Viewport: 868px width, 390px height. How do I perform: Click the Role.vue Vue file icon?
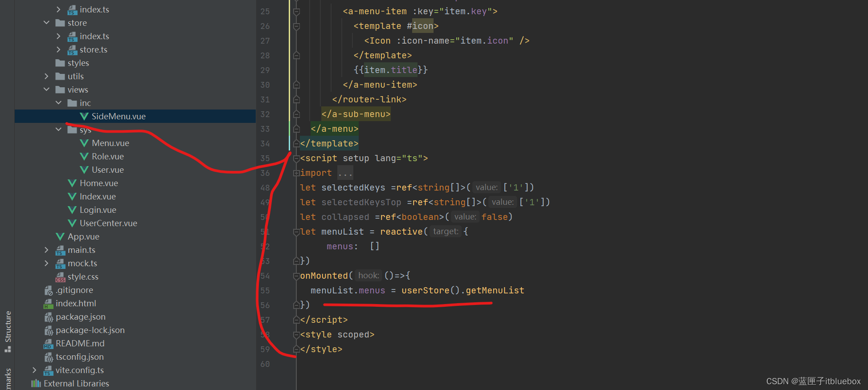[x=84, y=156]
